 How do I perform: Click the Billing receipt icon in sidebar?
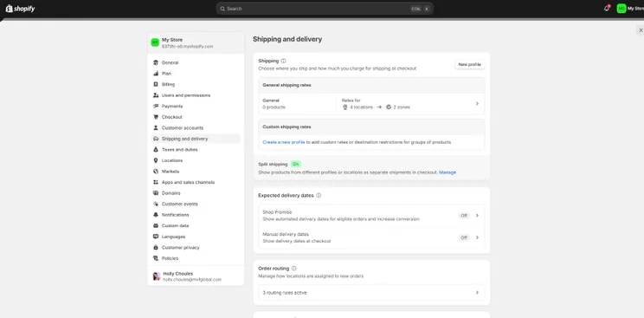pos(156,84)
